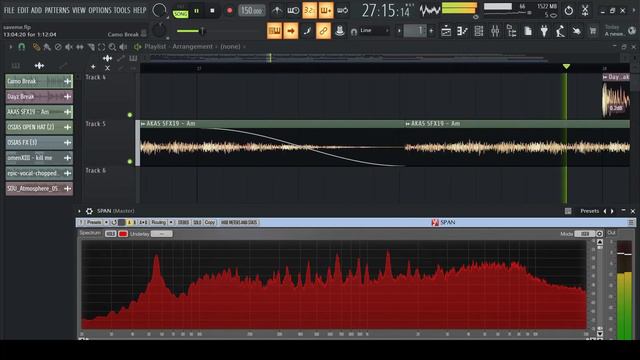Open the Arrangement dropdown in Playlist title
The height and width of the screenshot is (360, 640).
pyautogui.click(x=192, y=47)
